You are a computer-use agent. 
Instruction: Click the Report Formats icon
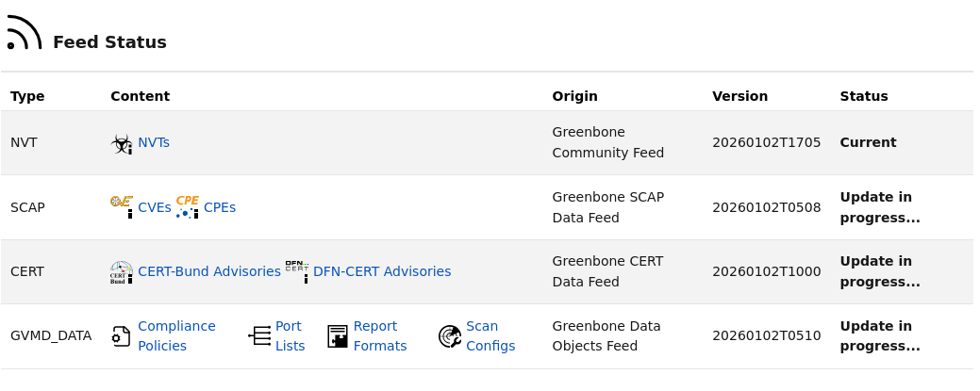(338, 336)
